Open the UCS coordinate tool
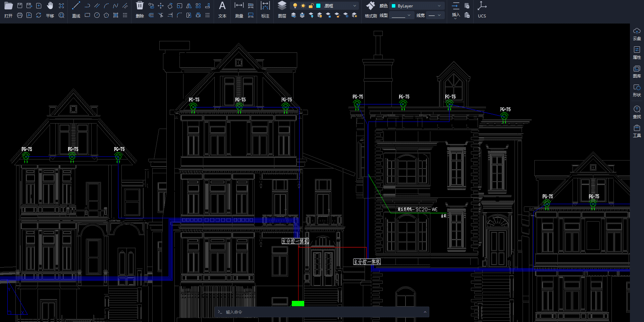This screenshot has width=644, height=322. [482, 6]
